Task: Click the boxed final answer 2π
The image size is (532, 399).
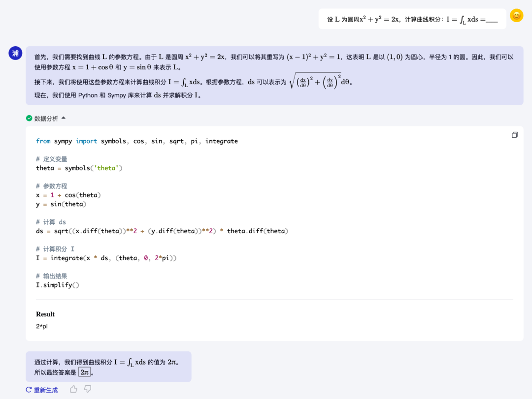Action: click(x=85, y=372)
